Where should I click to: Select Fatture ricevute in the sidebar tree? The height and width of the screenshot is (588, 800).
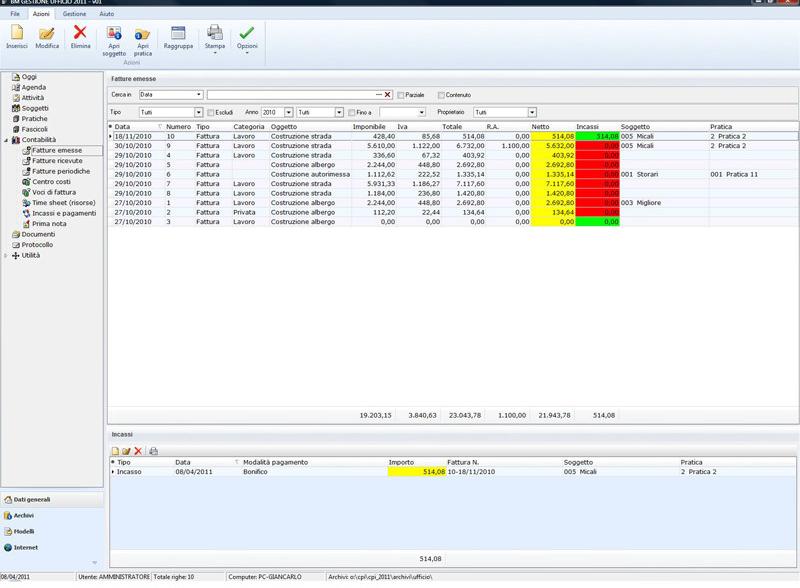tap(57, 160)
